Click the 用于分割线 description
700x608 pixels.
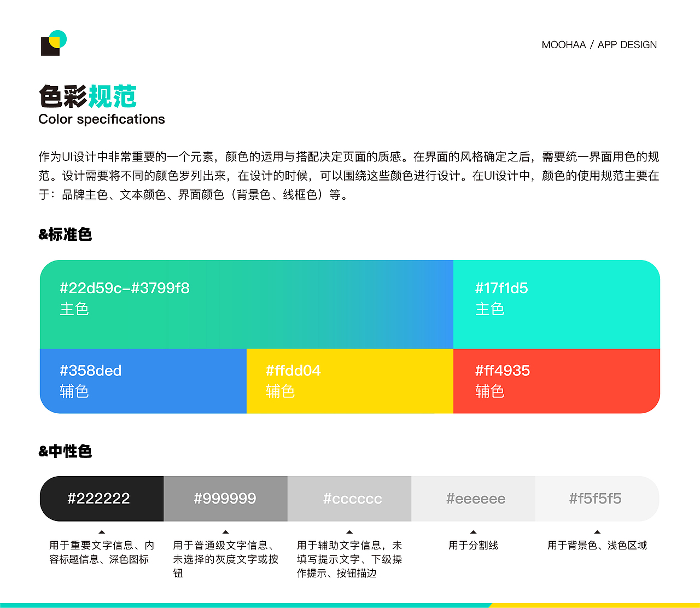click(473, 546)
